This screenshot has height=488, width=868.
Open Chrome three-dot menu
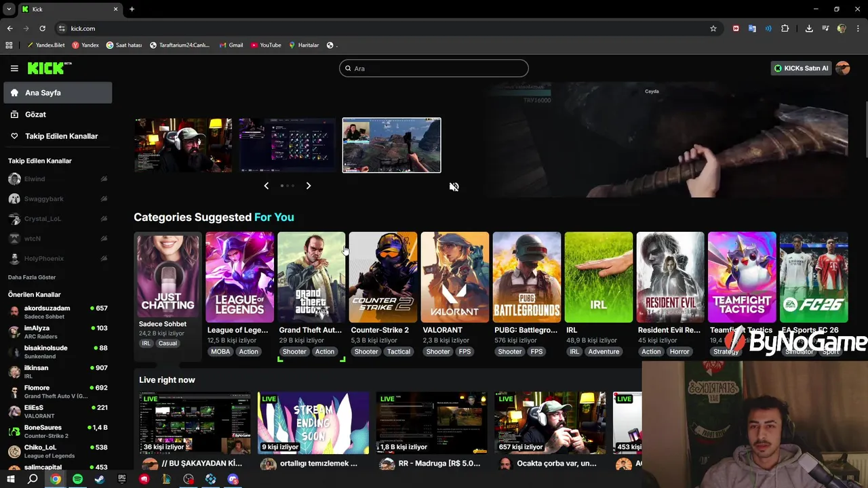click(x=858, y=28)
